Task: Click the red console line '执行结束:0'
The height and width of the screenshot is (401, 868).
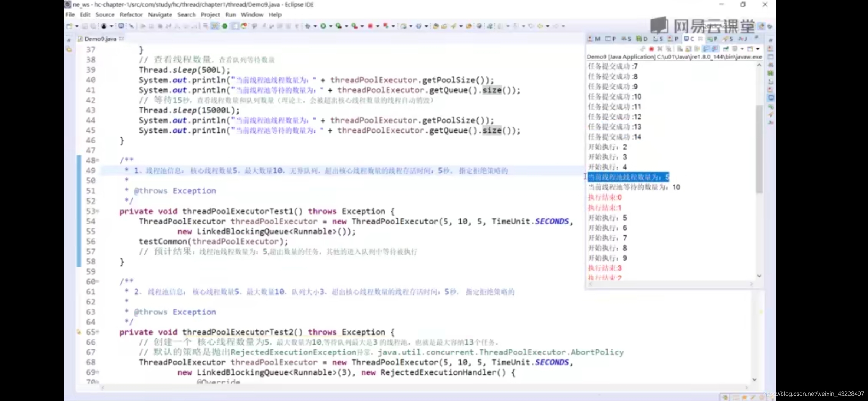Action: [x=605, y=197]
